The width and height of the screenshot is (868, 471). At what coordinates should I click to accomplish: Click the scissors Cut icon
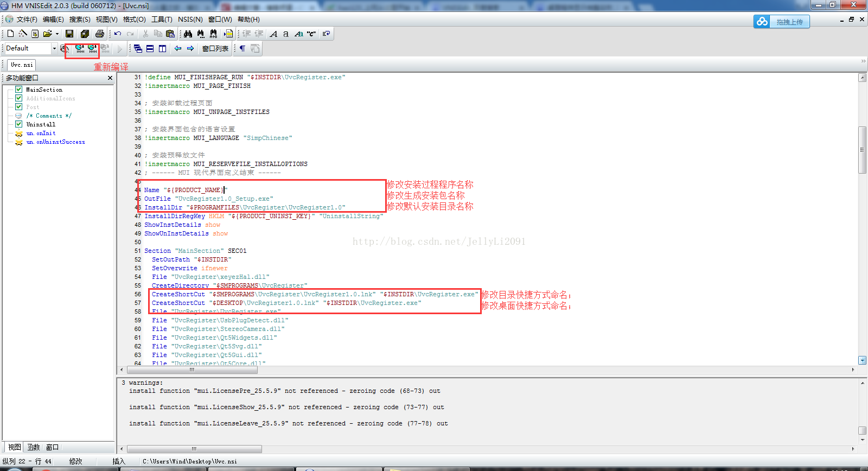145,34
